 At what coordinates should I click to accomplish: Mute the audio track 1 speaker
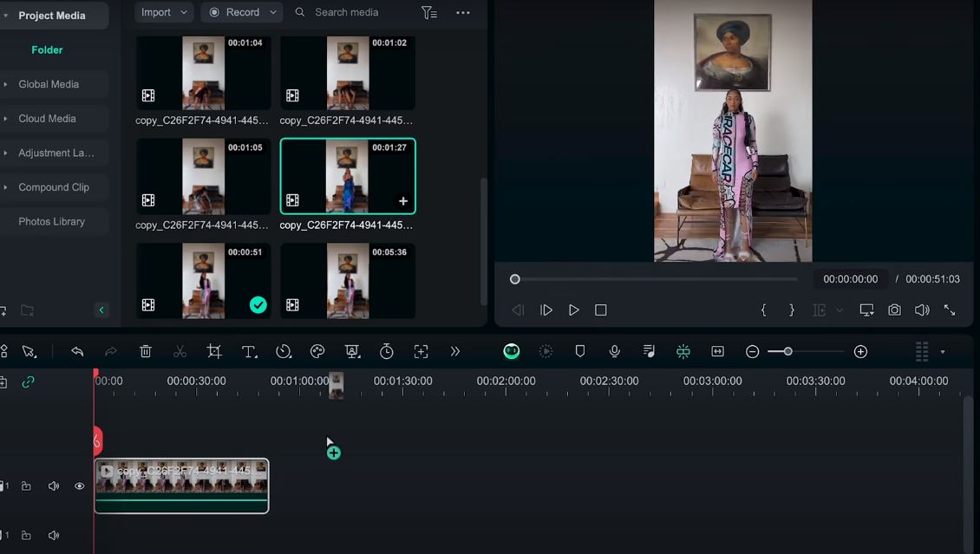click(x=54, y=535)
